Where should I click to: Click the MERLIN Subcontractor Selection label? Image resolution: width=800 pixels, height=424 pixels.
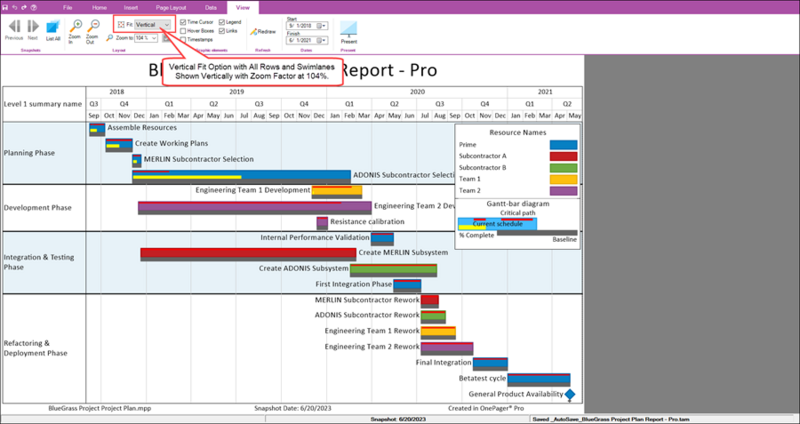(198, 159)
